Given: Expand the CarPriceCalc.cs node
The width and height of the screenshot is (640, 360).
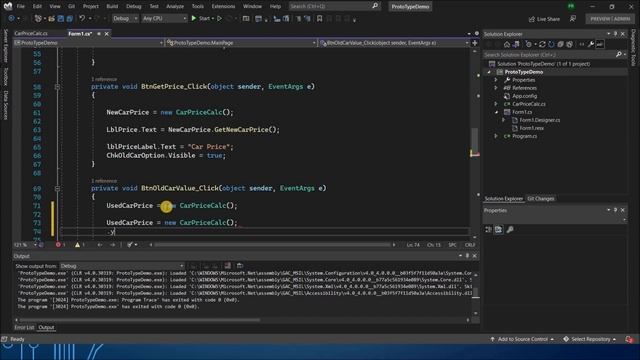Looking at the screenshot, I should pos(496,104).
